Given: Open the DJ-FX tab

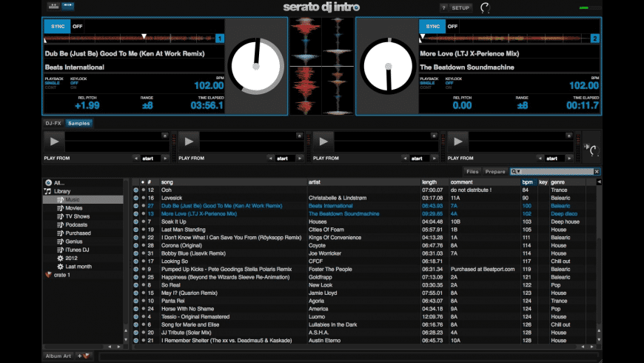Looking at the screenshot, I should coord(53,123).
